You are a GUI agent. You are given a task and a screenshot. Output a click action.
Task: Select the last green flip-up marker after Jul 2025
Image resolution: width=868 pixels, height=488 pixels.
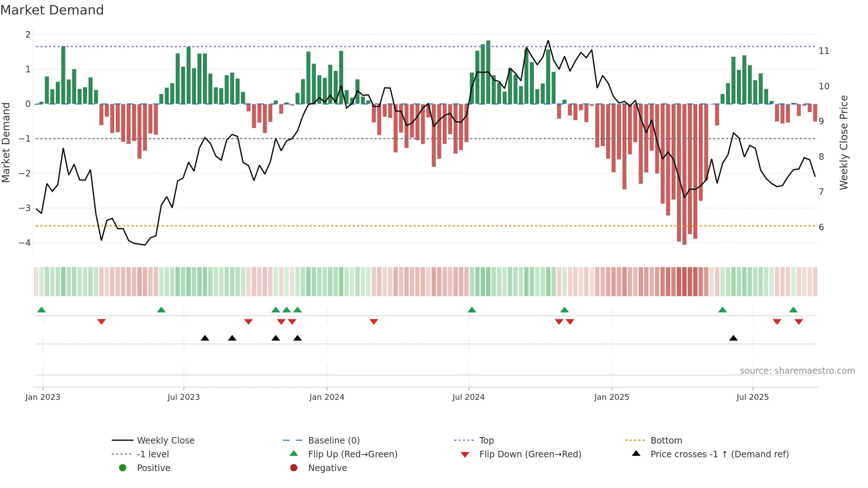tap(793, 310)
